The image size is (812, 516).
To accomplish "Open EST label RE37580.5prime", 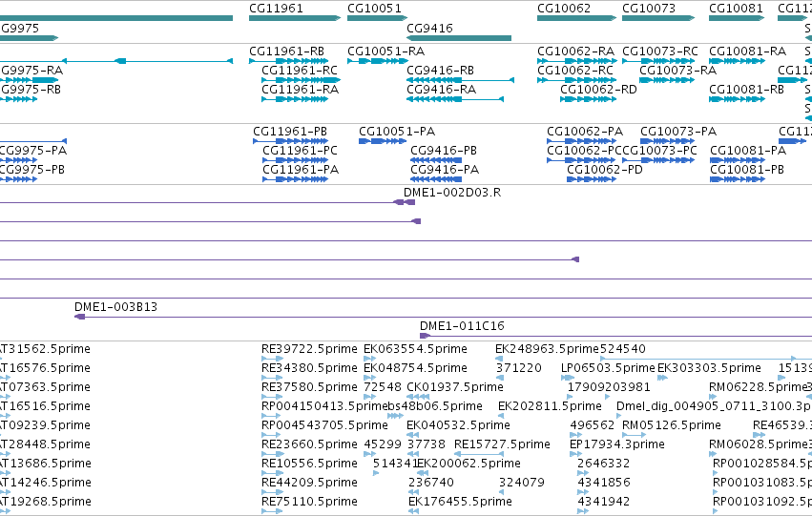I will tap(309, 387).
